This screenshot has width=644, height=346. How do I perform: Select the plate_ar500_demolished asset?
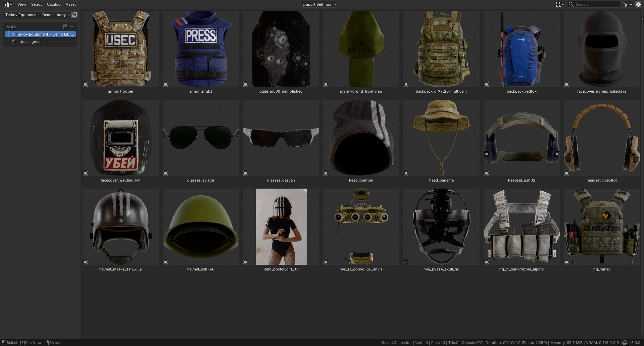point(281,49)
